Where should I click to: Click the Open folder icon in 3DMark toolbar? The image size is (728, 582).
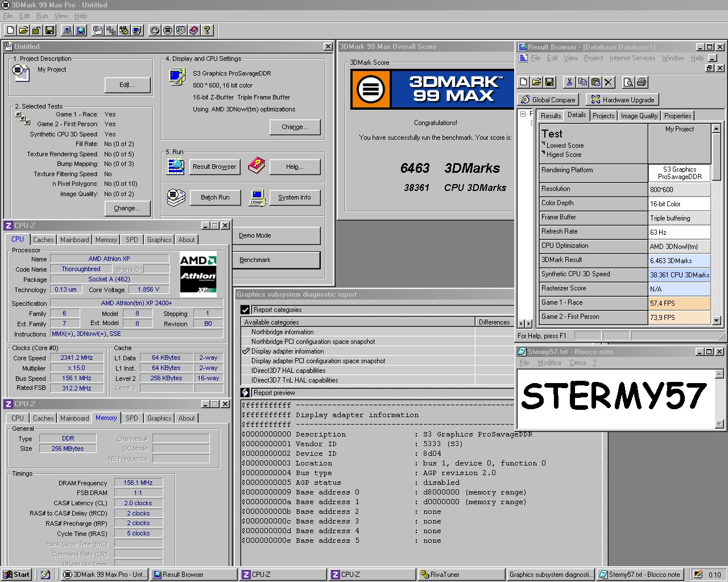(x=23, y=30)
